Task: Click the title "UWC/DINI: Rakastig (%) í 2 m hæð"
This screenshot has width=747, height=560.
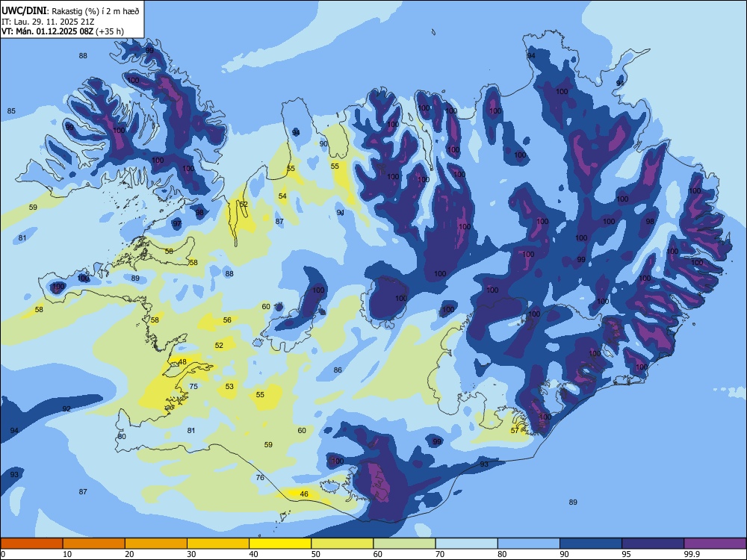Action: [x=70, y=11]
